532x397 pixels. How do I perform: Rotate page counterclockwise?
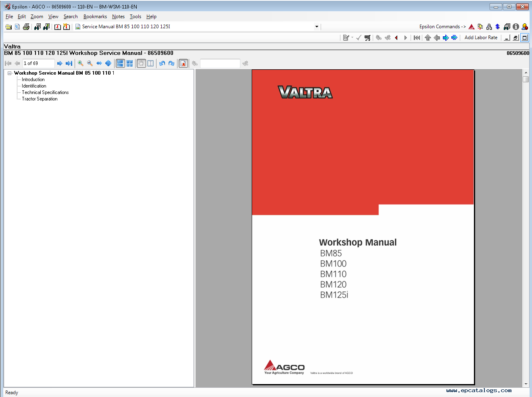pos(162,63)
